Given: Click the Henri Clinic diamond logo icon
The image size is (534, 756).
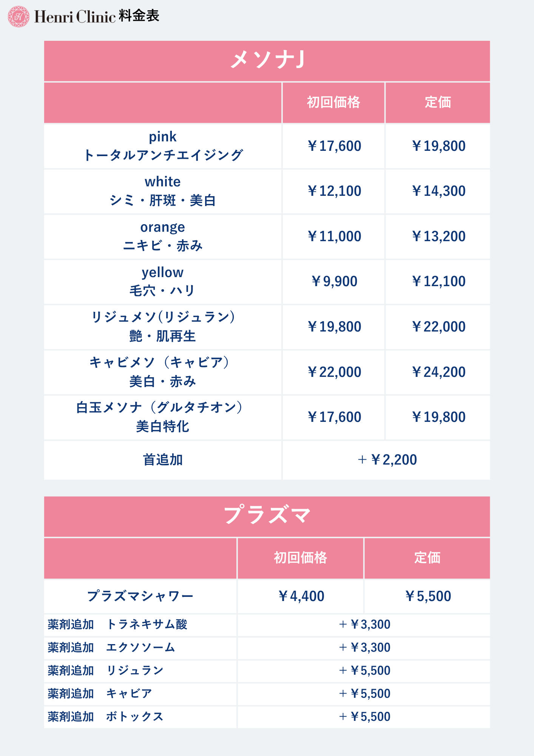Looking at the screenshot, I should (x=19, y=17).
